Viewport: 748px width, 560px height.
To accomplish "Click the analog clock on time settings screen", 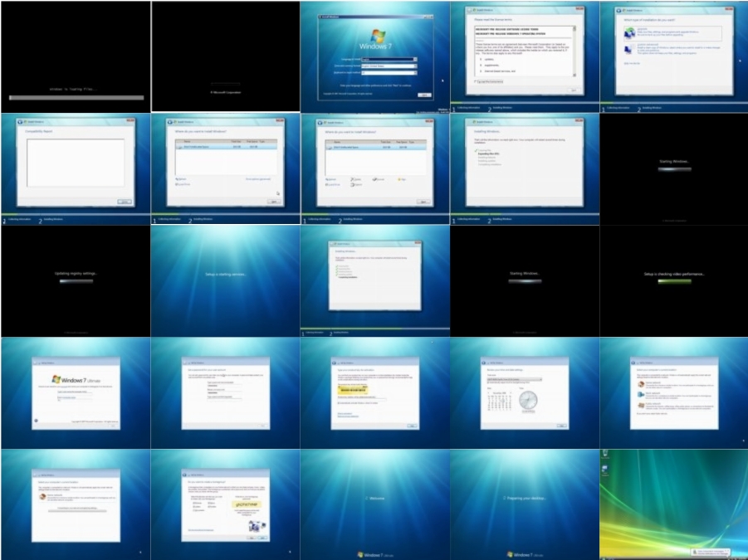I will 528,401.
